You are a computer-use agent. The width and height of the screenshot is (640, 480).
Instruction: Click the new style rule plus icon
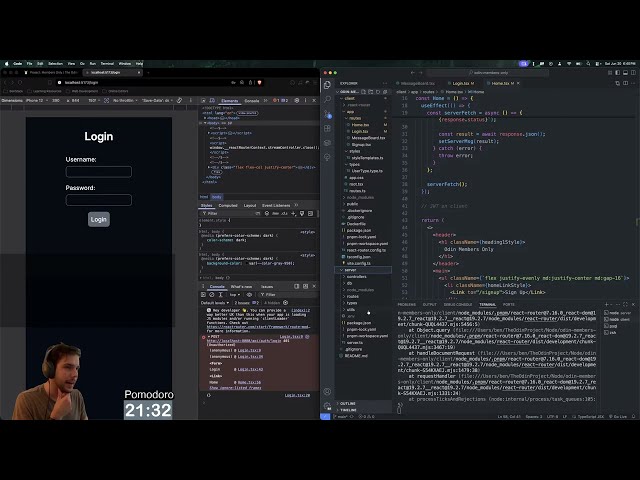293,213
